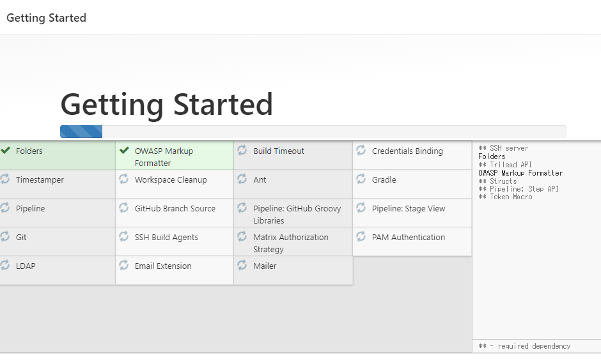Click the spinner icon for PAM Authentication
The width and height of the screenshot is (601, 364).
361,236
